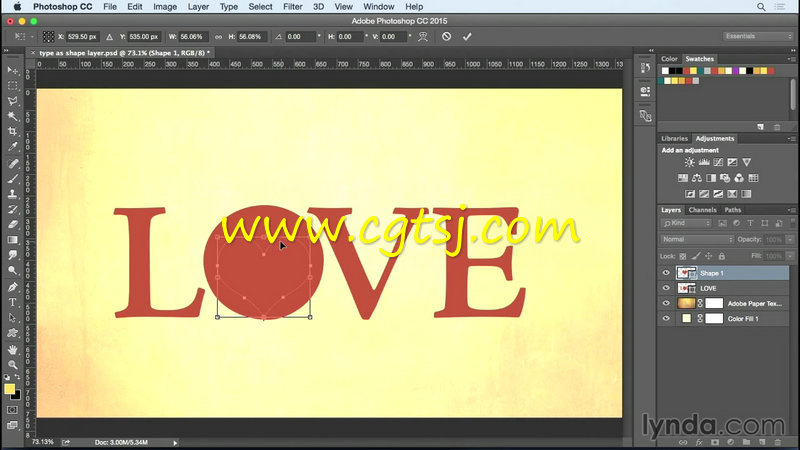Screen dimensions: 800x450
Task: Open the layer Kind filter dropdown
Action: pos(686,223)
